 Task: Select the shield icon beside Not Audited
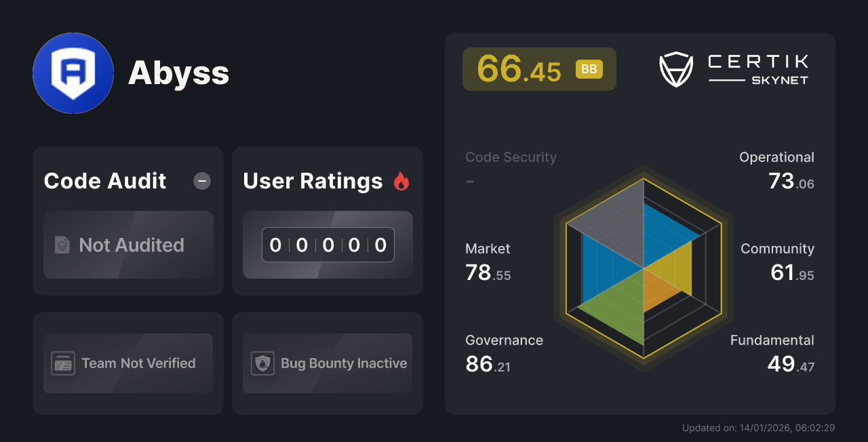pos(61,245)
